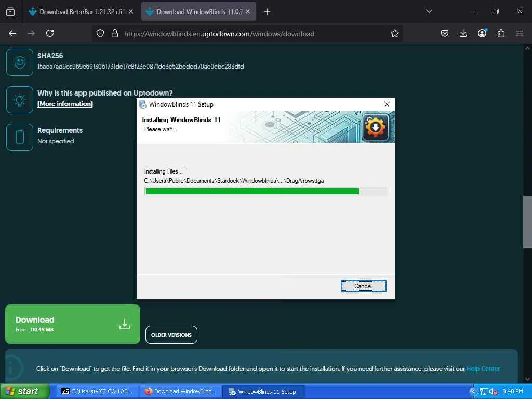Click the page vertical scrollbar thumb

point(527,222)
